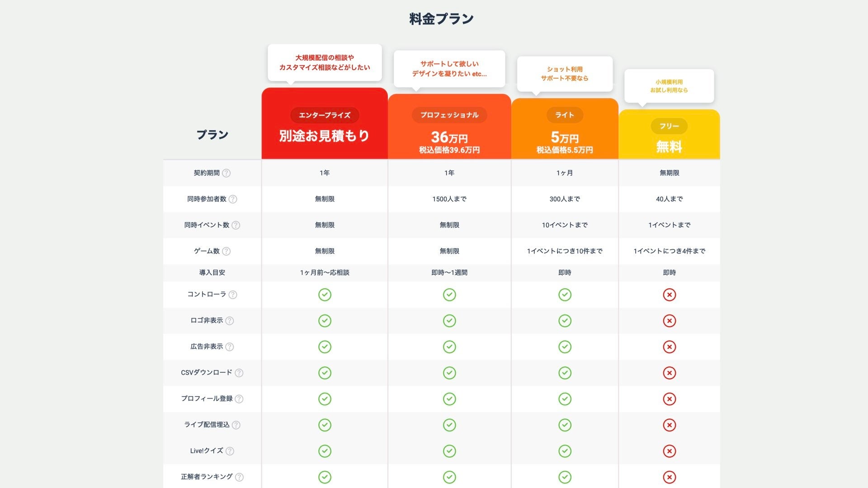Viewport: 868px width, 488px height.
Task: Open help tooltip for 同時イベント数
Action: click(236, 225)
